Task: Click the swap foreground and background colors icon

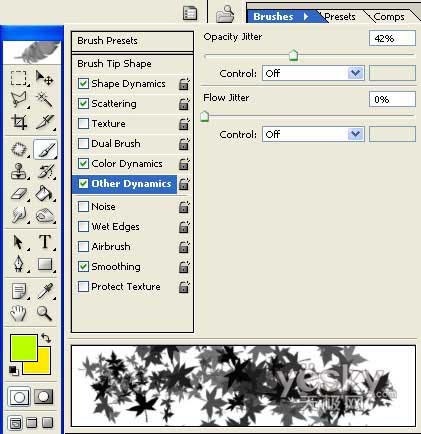Action: pos(46,338)
